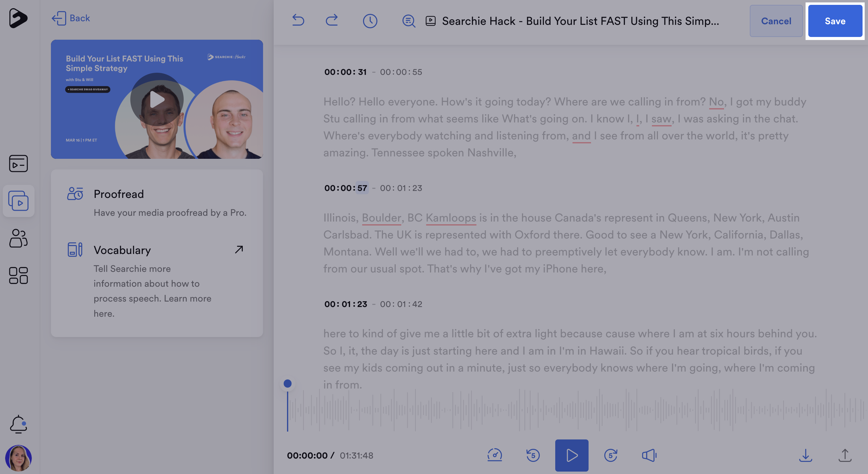Click the title "Searchie Hack - Build Your List FAST"
The height and width of the screenshot is (474, 868).
580,21
